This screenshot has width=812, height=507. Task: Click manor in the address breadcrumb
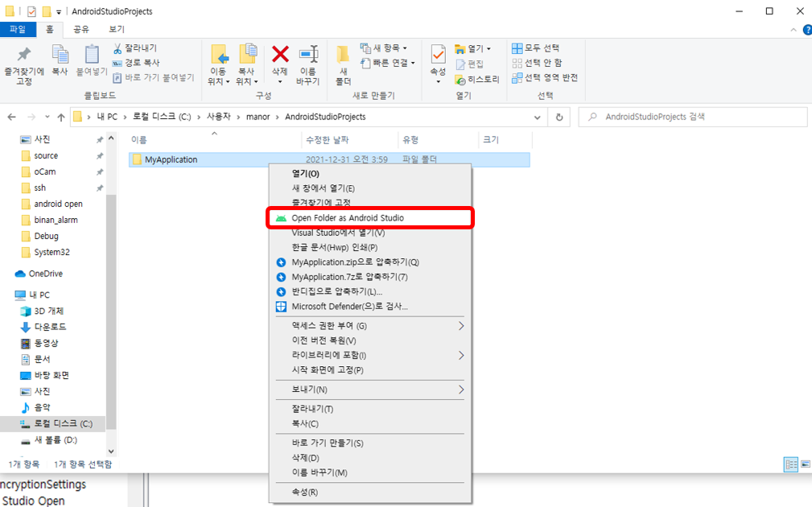pos(258,117)
